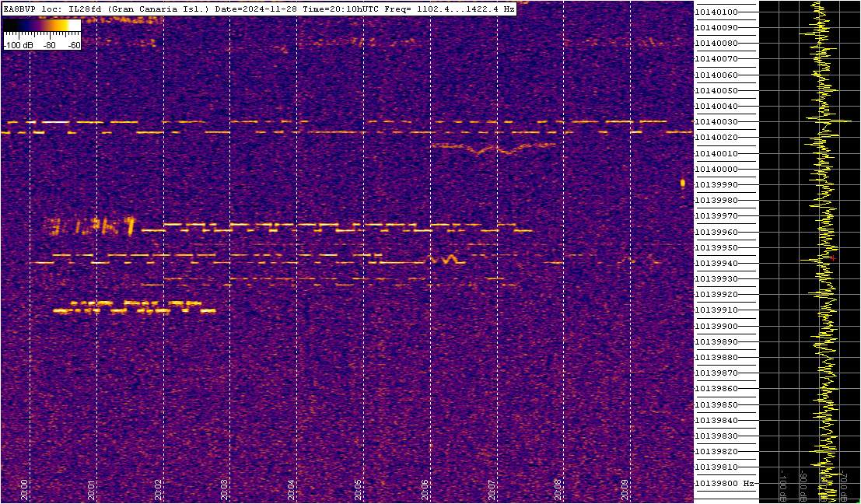Viewport: 861px width, 504px height.
Task: Click the 10139970 frequency label
Action: coord(716,216)
